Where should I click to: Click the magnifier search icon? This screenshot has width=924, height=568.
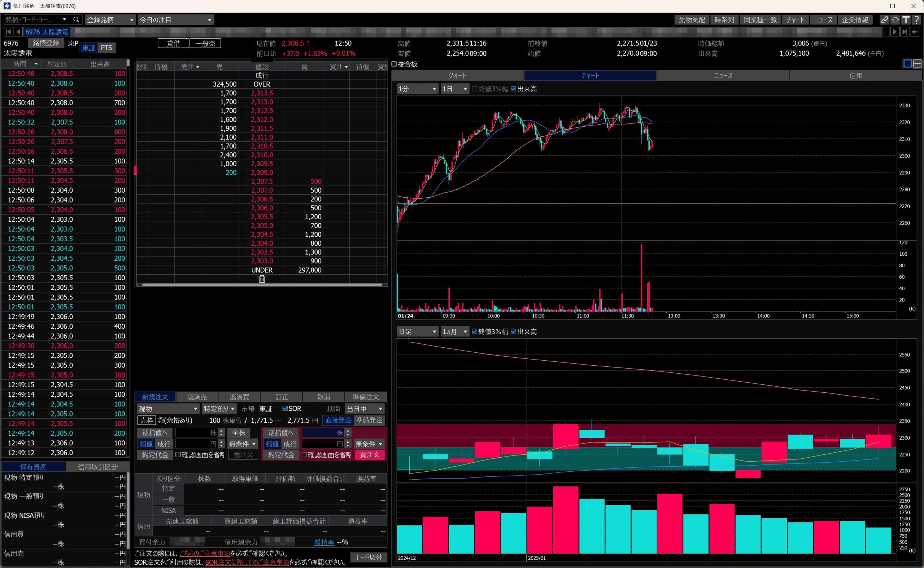(x=76, y=19)
